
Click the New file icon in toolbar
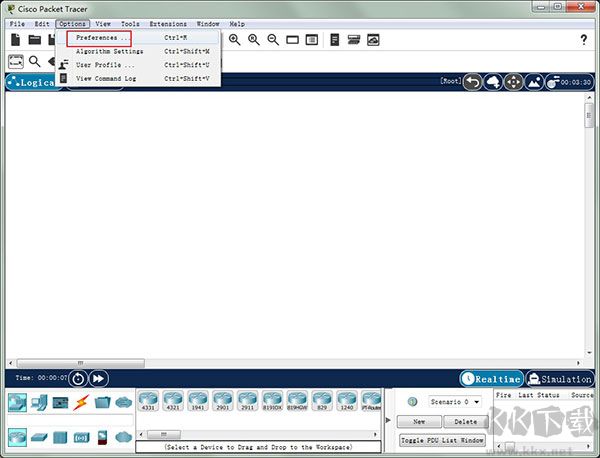click(15, 40)
